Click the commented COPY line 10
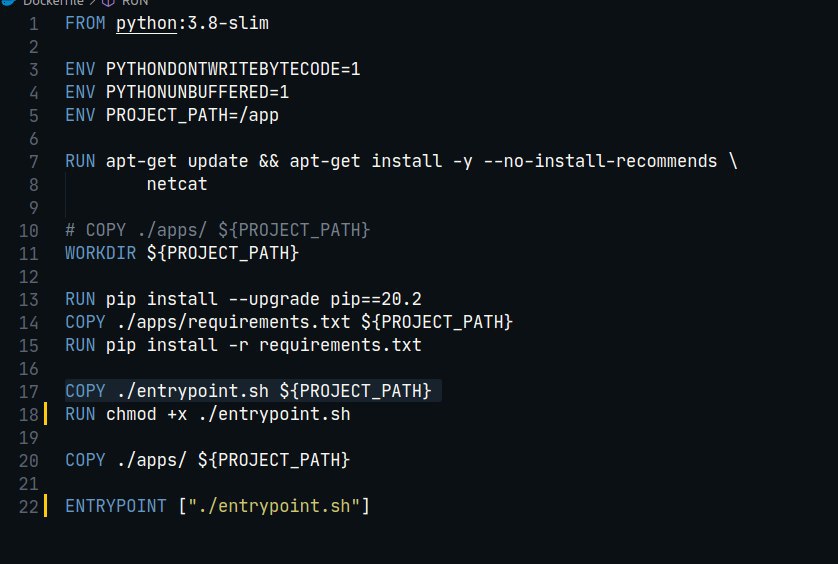 (x=218, y=230)
